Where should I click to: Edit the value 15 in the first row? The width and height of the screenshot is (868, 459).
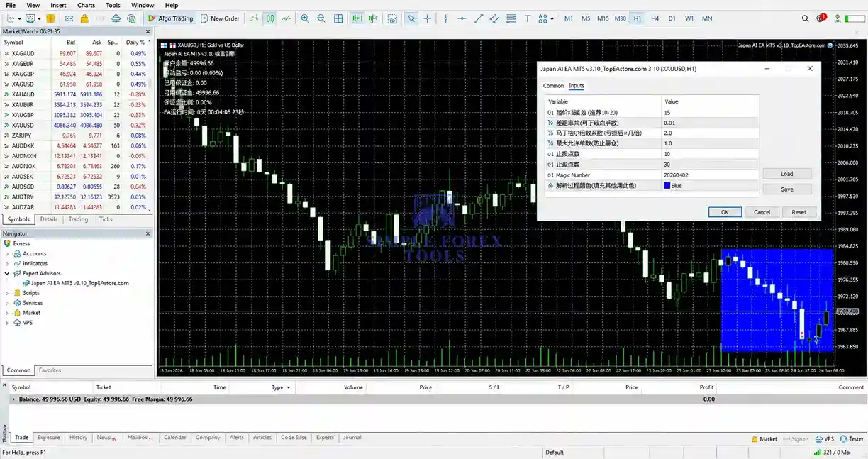pyautogui.click(x=710, y=113)
